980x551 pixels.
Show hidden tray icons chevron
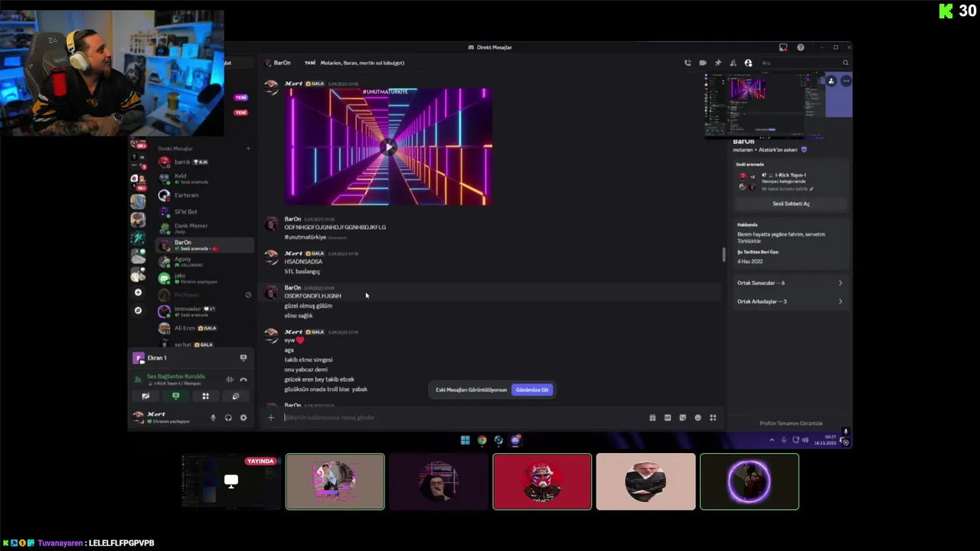pyautogui.click(x=772, y=440)
